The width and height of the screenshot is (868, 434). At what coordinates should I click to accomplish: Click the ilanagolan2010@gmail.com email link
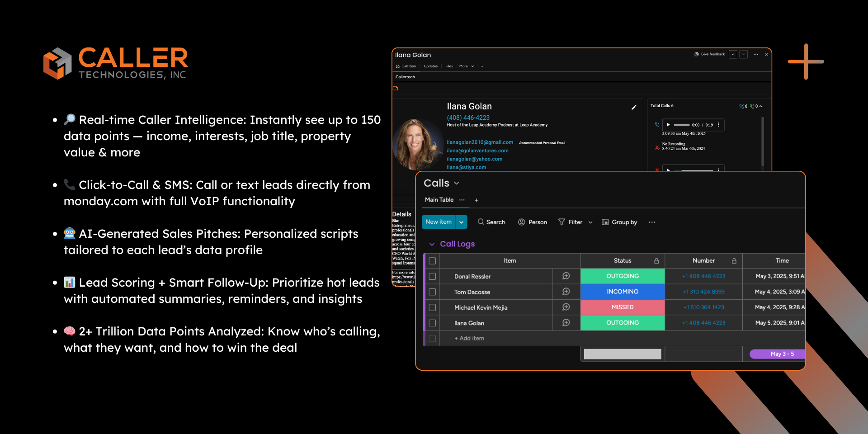[480, 142]
